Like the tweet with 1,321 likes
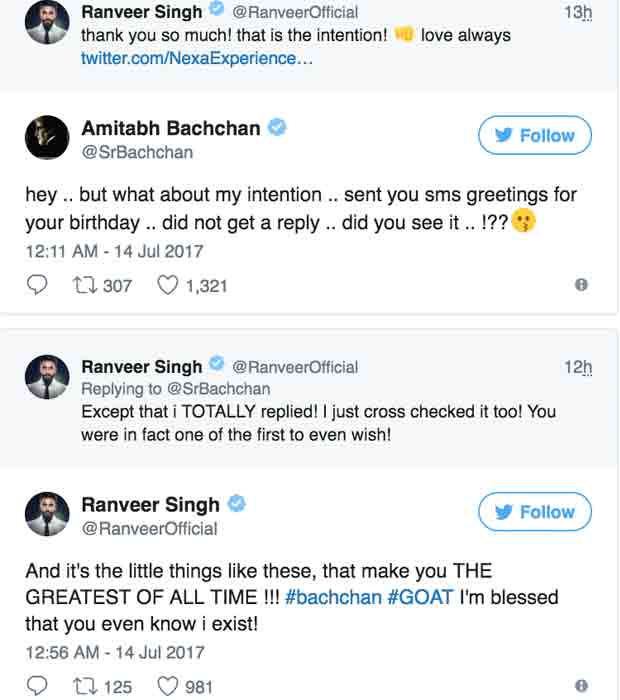Viewport: 620px width, 700px height. click(169, 285)
